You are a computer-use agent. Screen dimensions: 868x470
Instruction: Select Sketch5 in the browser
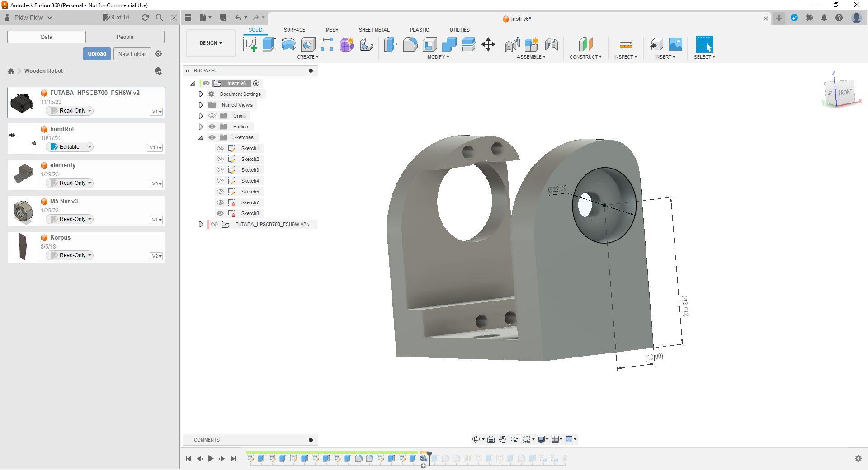250,192
